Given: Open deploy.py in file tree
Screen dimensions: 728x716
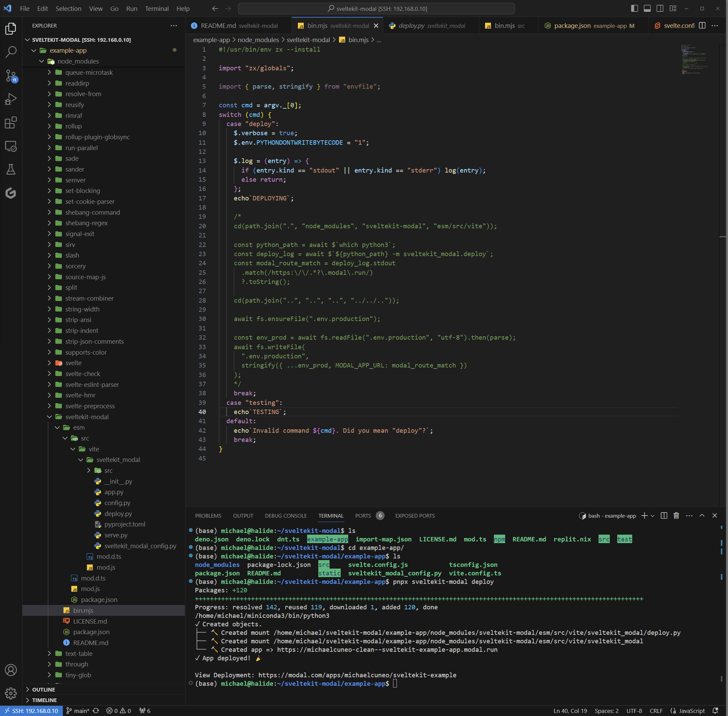Looking at the screenshot, I should (118, 513).
